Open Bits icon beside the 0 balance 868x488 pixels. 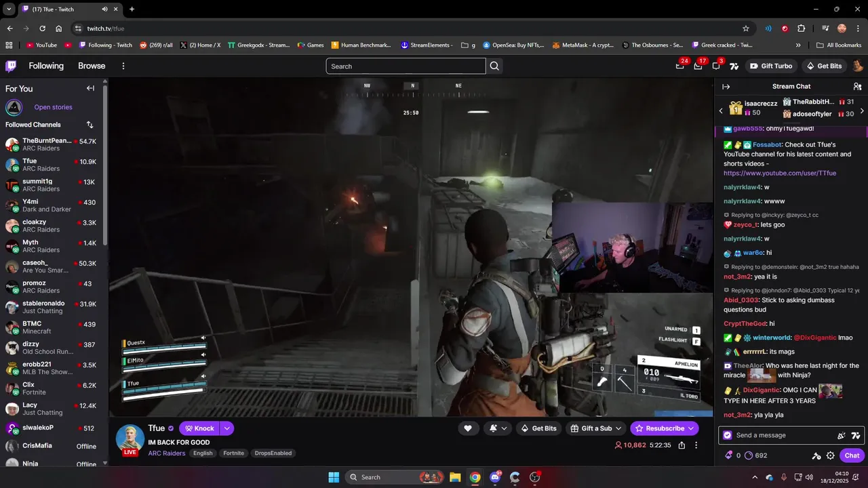729,455
